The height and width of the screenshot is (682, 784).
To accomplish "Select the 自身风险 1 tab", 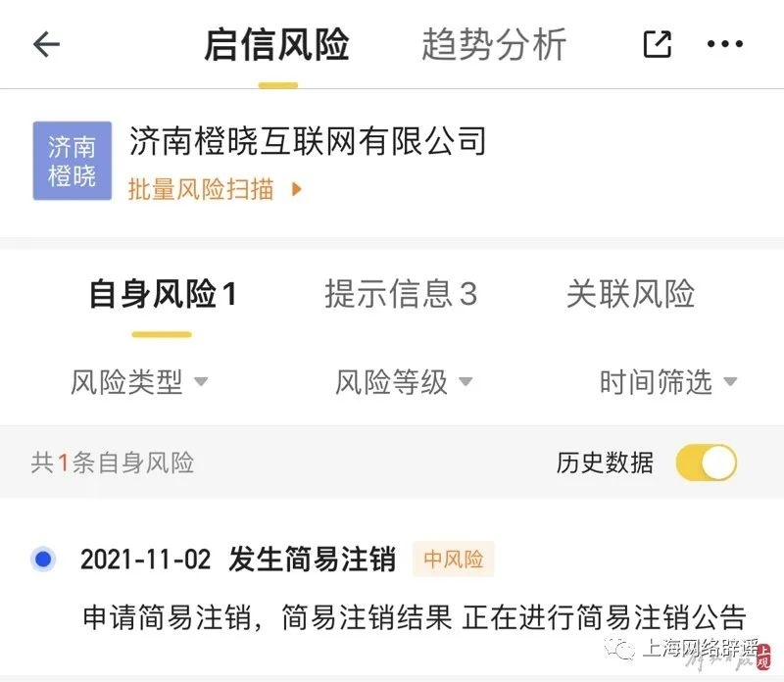I will tap(163, 294).
